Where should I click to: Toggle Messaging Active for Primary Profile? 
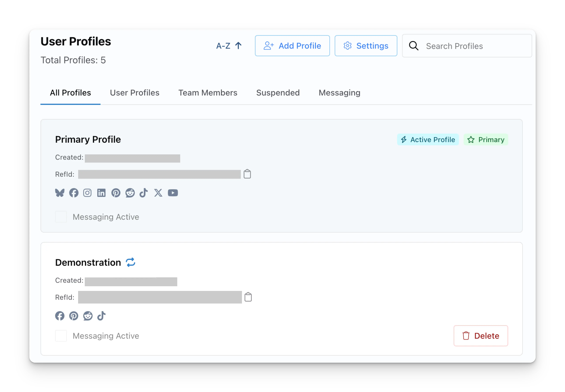61,217
